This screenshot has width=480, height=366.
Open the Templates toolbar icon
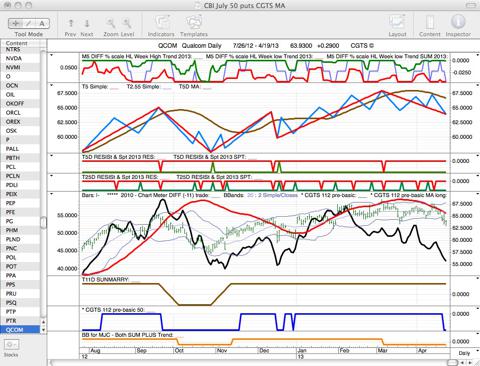point(194,23)
